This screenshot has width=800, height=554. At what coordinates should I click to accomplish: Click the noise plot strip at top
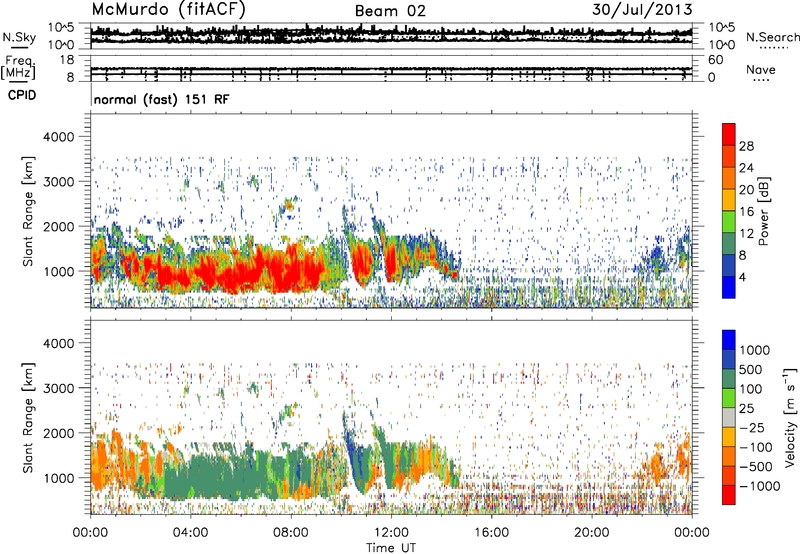[x=391, y=36]
